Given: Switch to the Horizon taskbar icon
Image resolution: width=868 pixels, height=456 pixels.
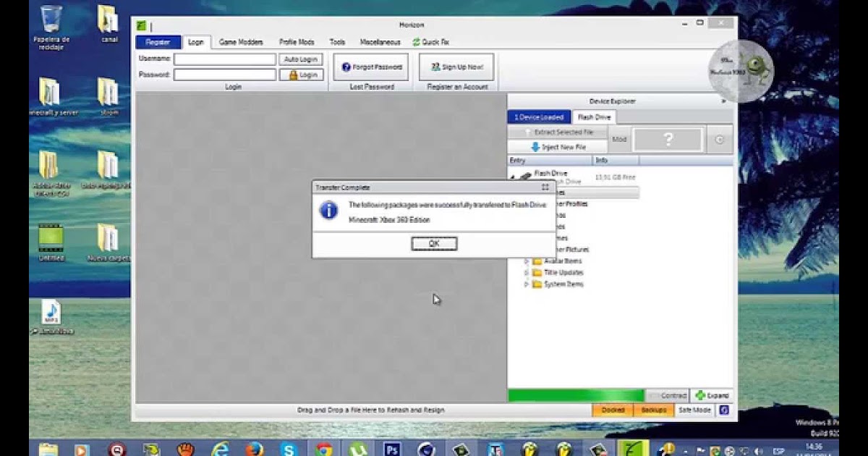Looking at the screenshot, I should click(x=633, y=448).
